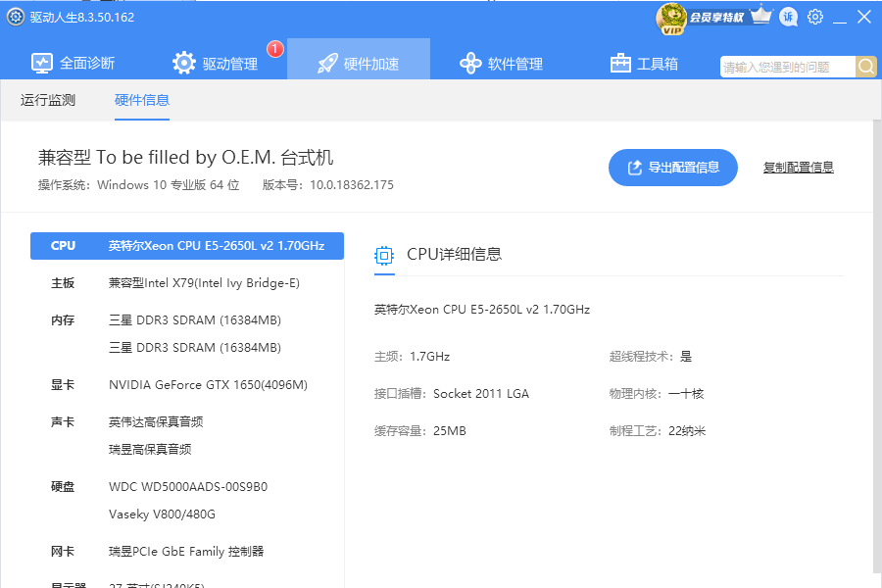Click the CPU chip icon beside CPU详细信息
Image resolution: width=882 pixels, height=588 pixels.
[384, 256]
